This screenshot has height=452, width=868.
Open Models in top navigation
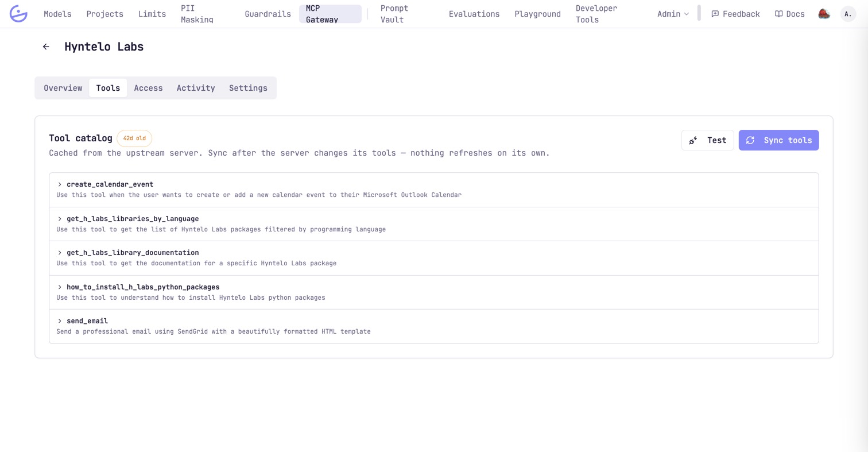point(57,14)
